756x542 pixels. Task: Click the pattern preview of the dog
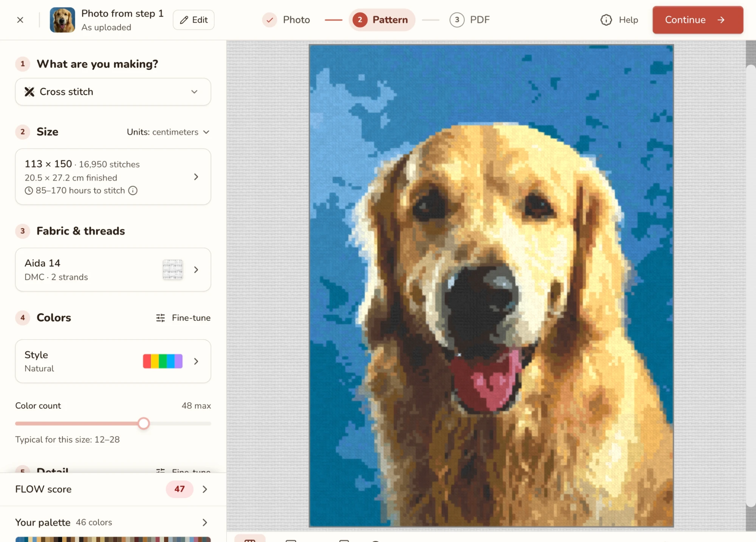click(491, 286)
